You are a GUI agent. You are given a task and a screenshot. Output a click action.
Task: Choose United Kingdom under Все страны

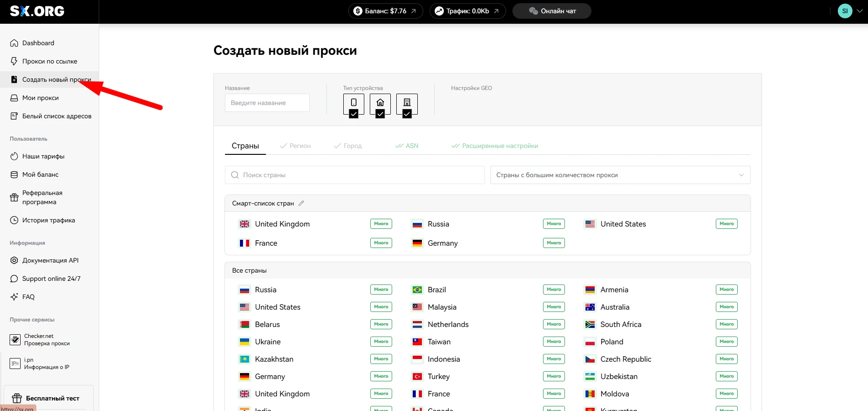pos(282,394)
